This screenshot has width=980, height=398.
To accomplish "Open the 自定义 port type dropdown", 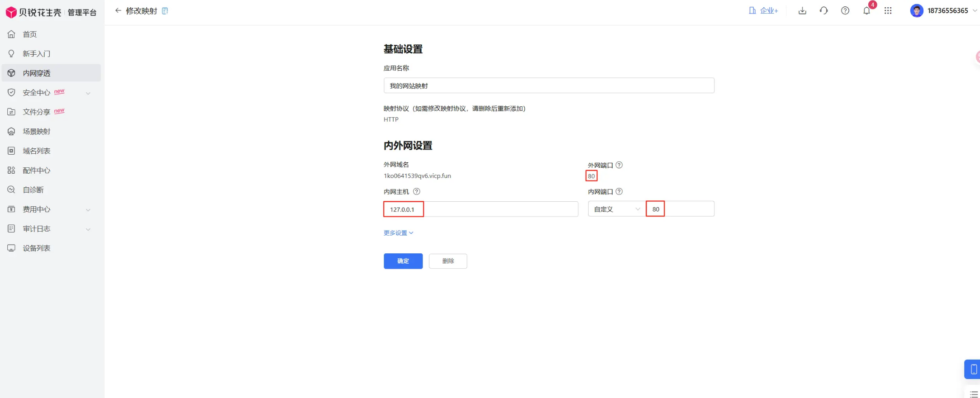I will pyautogui.click(x=616, y=209).
